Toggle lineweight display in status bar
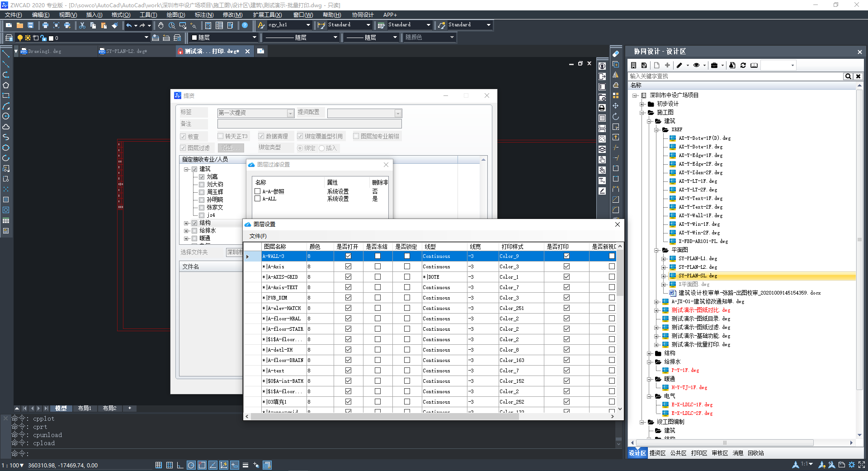This screenshot has height=471, width=868. 245,465
